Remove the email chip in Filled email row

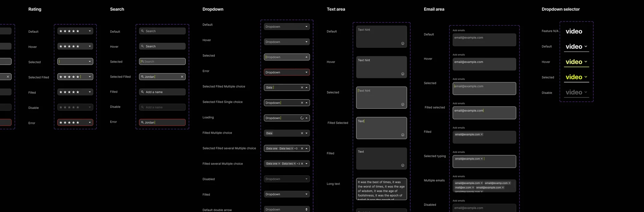tap(482, 134)
